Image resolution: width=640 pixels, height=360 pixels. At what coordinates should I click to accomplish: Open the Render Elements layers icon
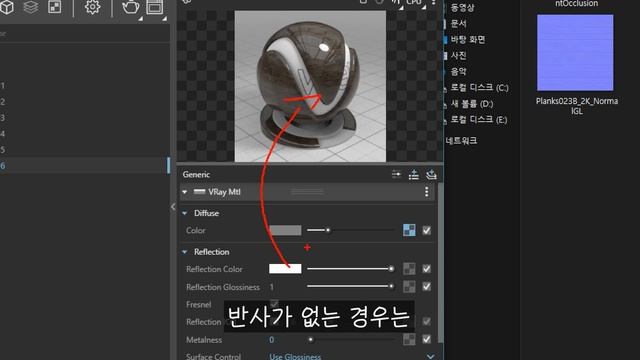tap(31, 7)
